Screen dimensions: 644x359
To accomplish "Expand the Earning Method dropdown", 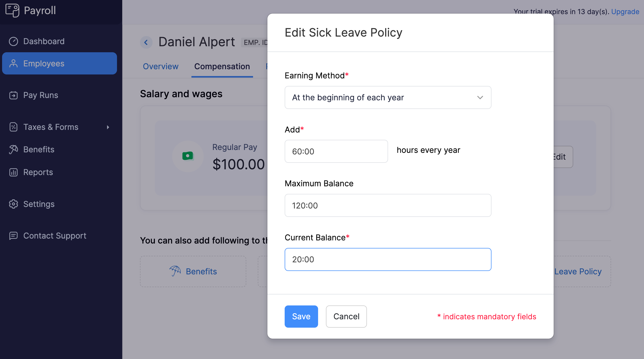I will (388, 97).
